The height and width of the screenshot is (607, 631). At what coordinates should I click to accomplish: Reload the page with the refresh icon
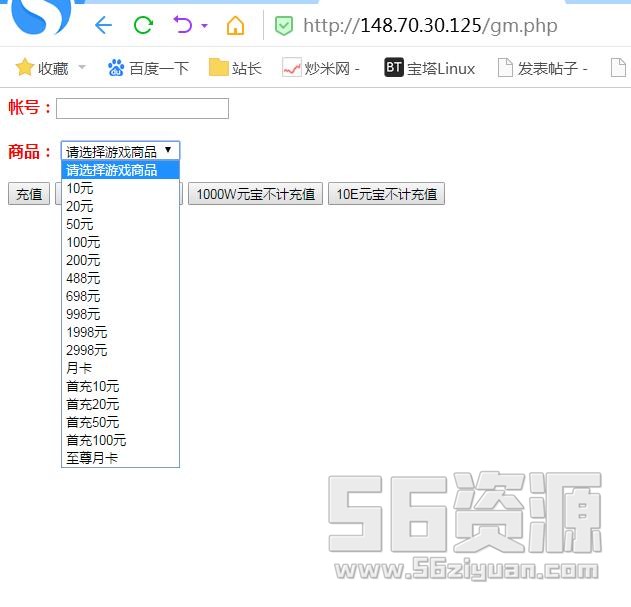tap(143, 26)
